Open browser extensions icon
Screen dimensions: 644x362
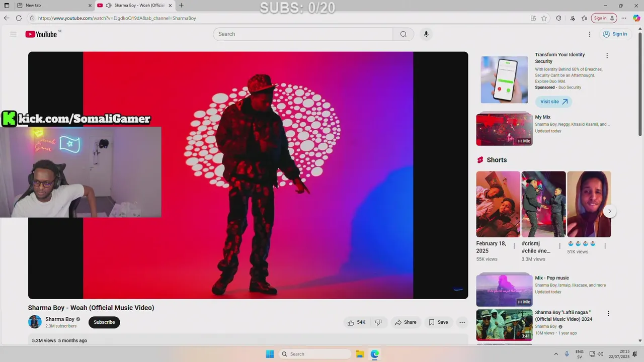click(558, 18)
